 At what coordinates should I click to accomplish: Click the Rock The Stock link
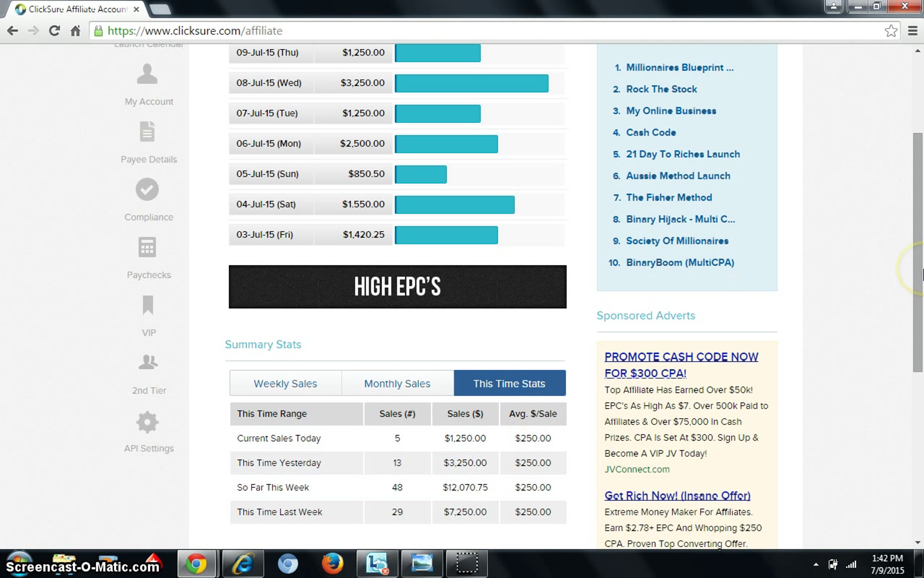pyautogui.click(x=661, y=89)
